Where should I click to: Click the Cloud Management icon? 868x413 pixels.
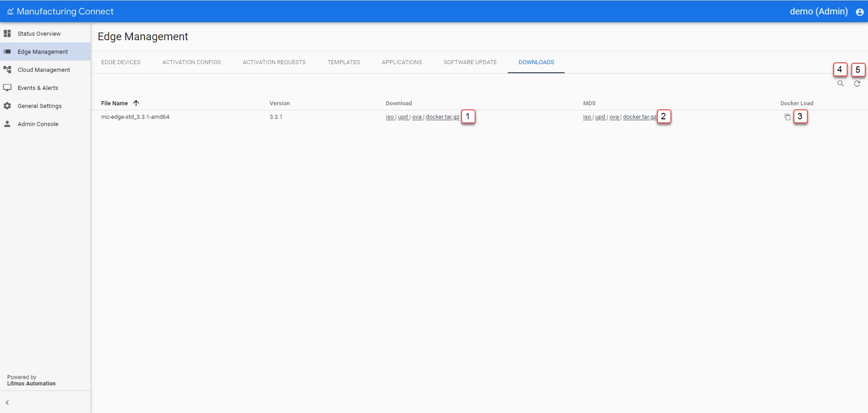(7, 70)
